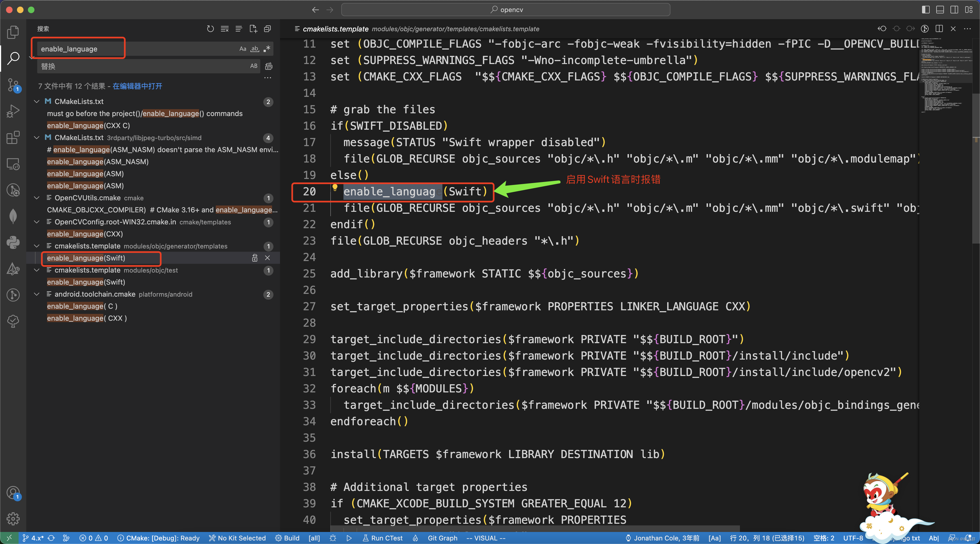The width and height of the screenshot is (980, 544).
Task: Collapse cmakelists.template modules/objc/test results
Action: click(x=37, y=270)
